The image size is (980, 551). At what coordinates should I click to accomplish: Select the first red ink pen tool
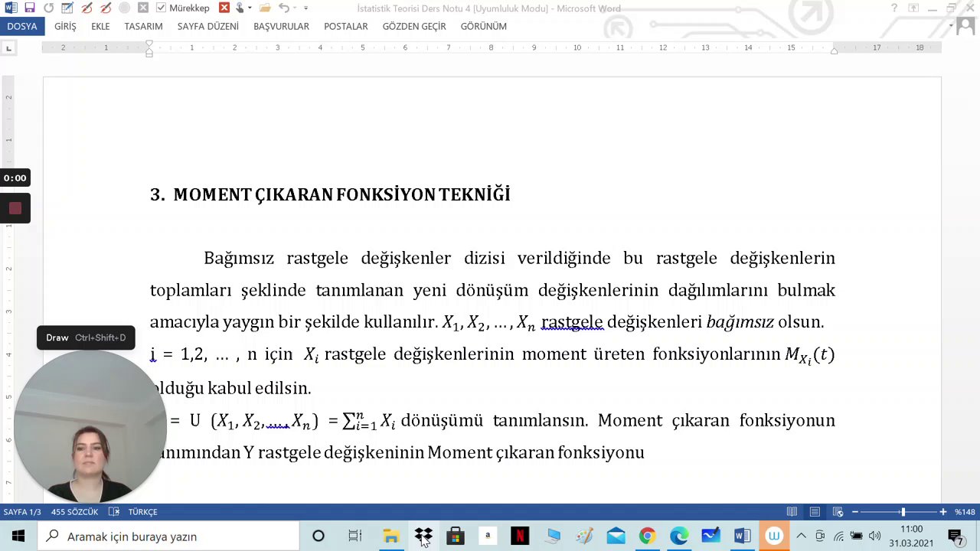(87, 8)
